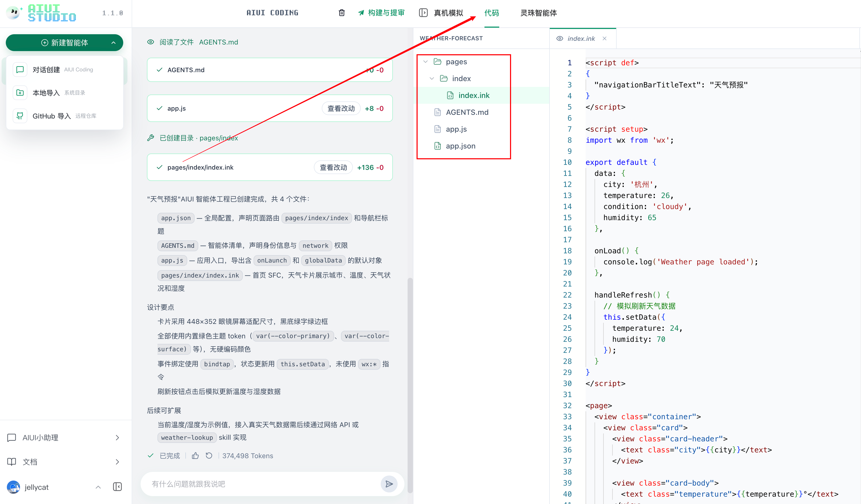The image size is (861, 504).
Task: Click the eye icon beside 阅读了文件
Action: (x=151, y=42)
